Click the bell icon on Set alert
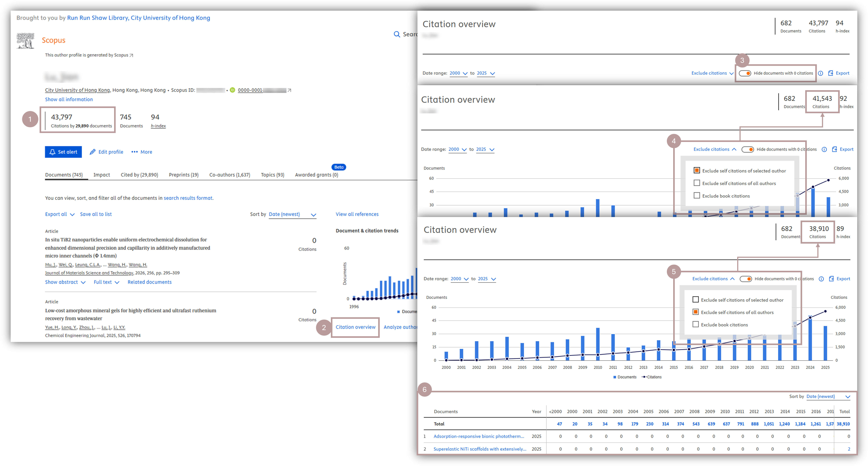The image size is (868, 466). pos(52,152)
